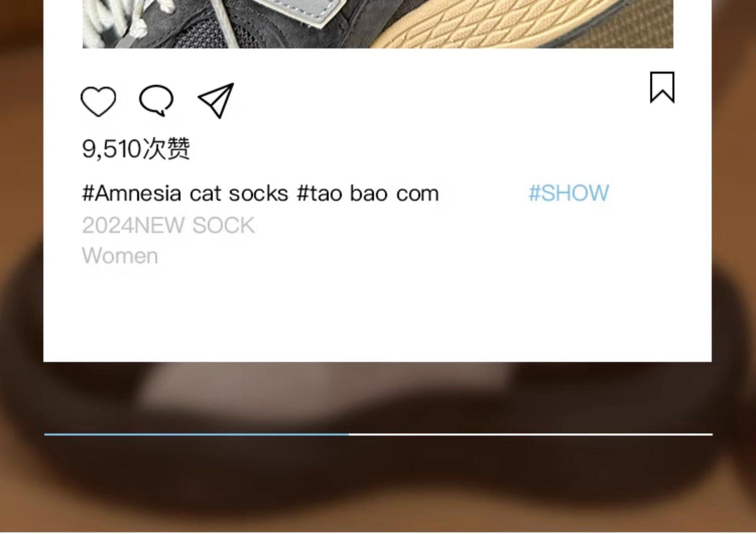Screen dimensions: 756x534
Task: Click the point where blue progress ends
Action: [x=349, y=434]
